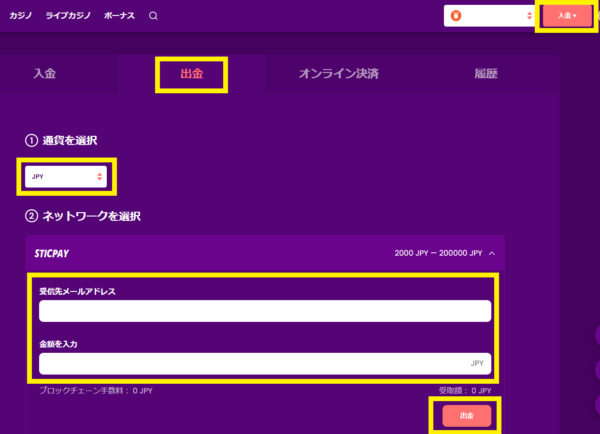Open the カジノ menu item
600x434 pixels.
(x=21, y=16)
